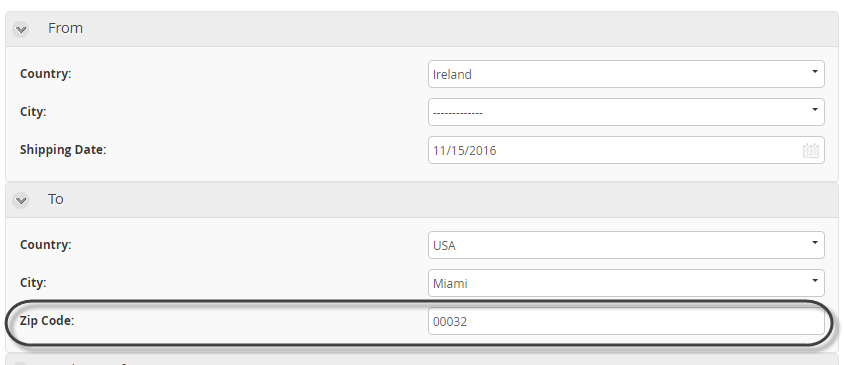
Task: Click the arrow on the From City dropdown
Action: point(815,109)
